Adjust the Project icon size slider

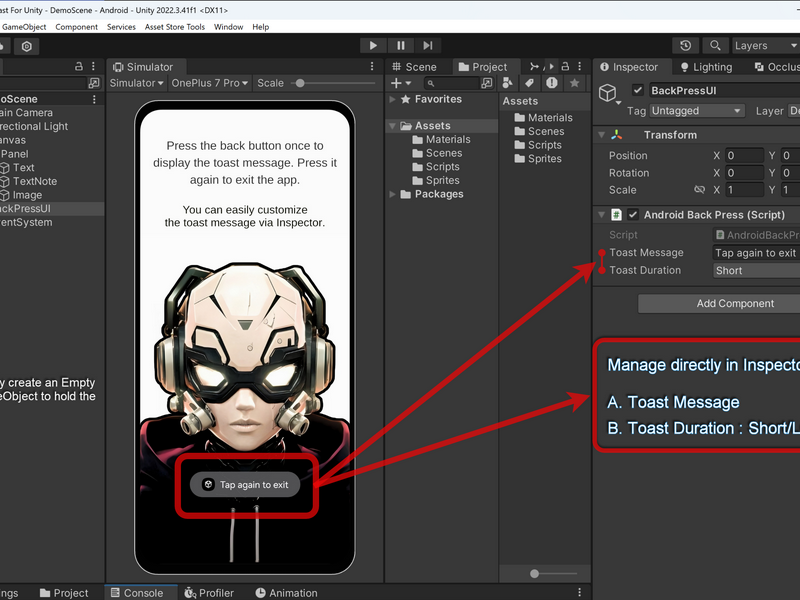(534, 573)
